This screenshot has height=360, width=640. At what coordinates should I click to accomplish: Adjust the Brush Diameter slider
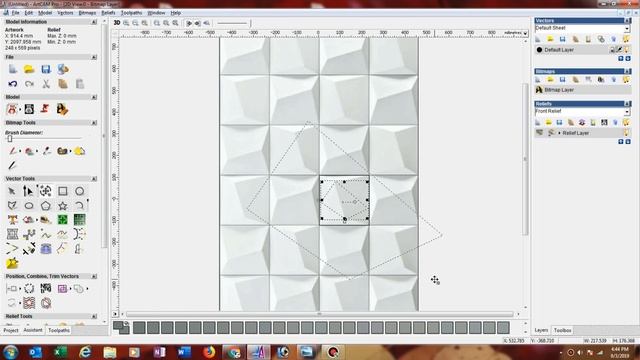click(10, 139)
